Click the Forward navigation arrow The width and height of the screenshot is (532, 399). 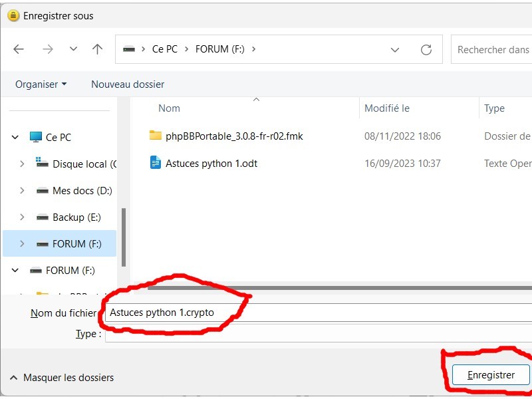pyautogui.click(x=47, y=49)
